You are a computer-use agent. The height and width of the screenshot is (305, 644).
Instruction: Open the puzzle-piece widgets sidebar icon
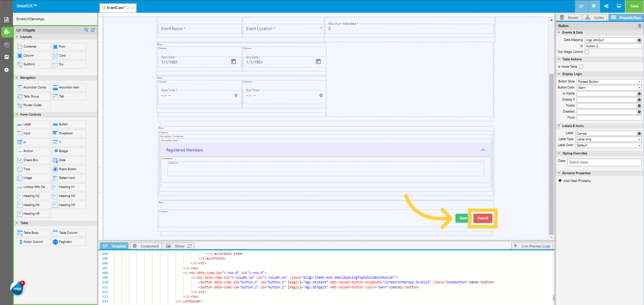[6, 32]
